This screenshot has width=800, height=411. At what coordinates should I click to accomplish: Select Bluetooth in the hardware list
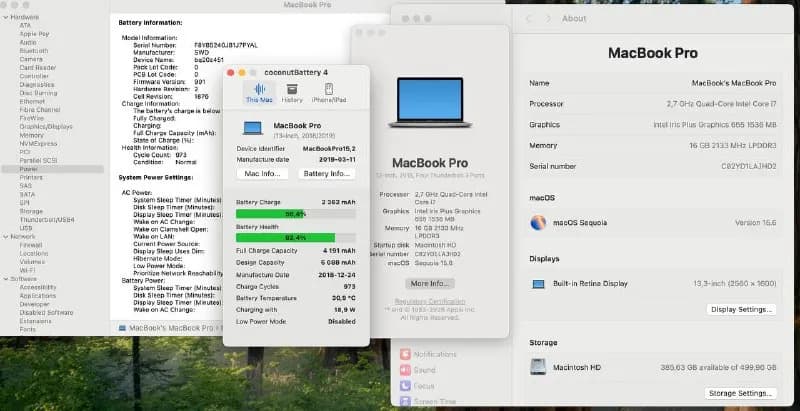[34, 51]
